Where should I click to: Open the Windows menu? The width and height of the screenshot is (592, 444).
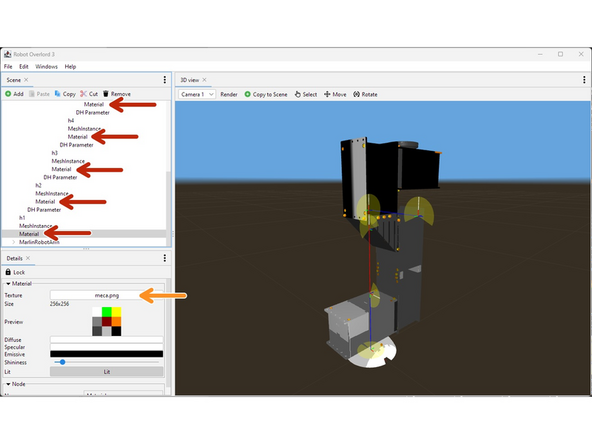(46, 66)
